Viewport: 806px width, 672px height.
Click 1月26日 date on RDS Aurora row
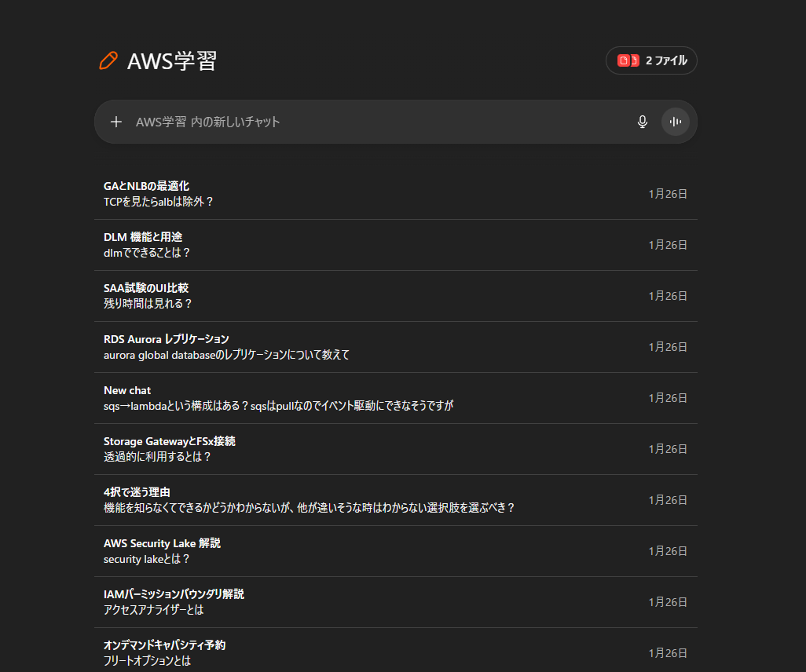pyautogui.click(x=668, y=347)
